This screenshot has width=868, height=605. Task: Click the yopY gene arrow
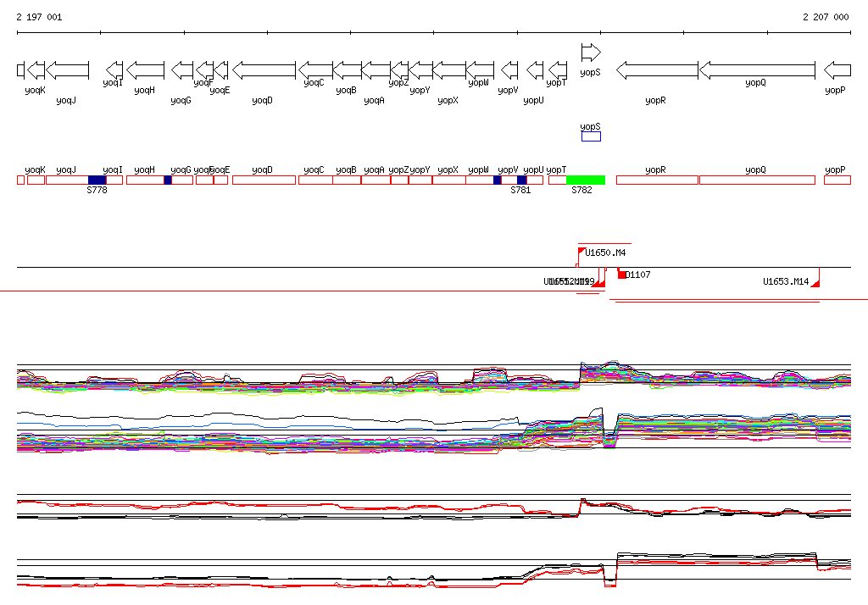[x=420, y=70]
